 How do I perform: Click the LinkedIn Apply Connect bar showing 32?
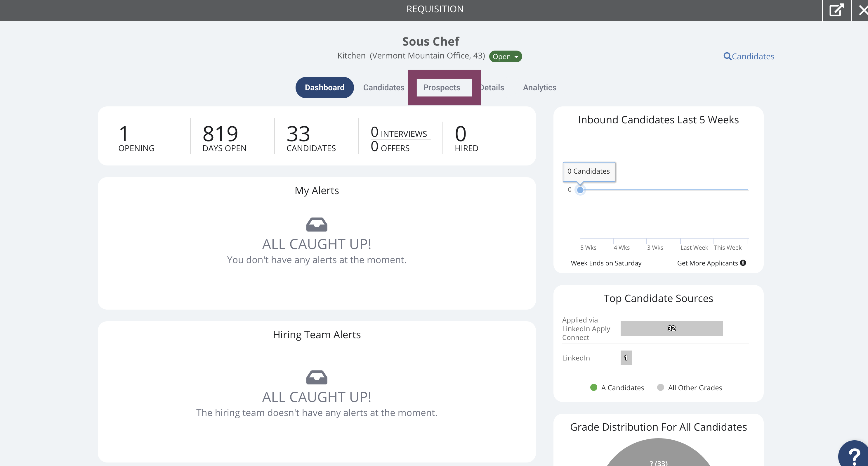[671, 328]
